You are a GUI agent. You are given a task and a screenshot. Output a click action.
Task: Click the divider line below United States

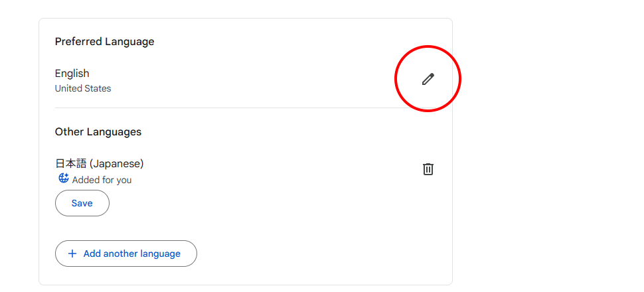pyautogui.click(x=246, y=108)
